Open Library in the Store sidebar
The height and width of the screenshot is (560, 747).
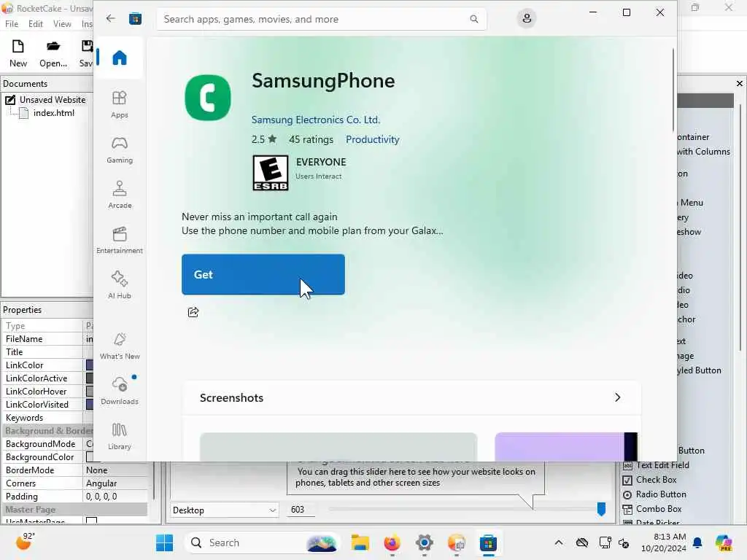click(119, 436)
